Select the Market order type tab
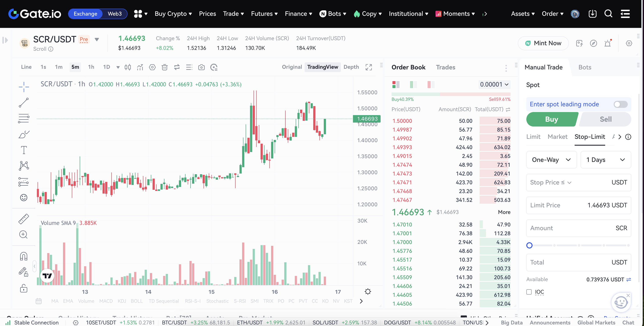 [557, 137]
